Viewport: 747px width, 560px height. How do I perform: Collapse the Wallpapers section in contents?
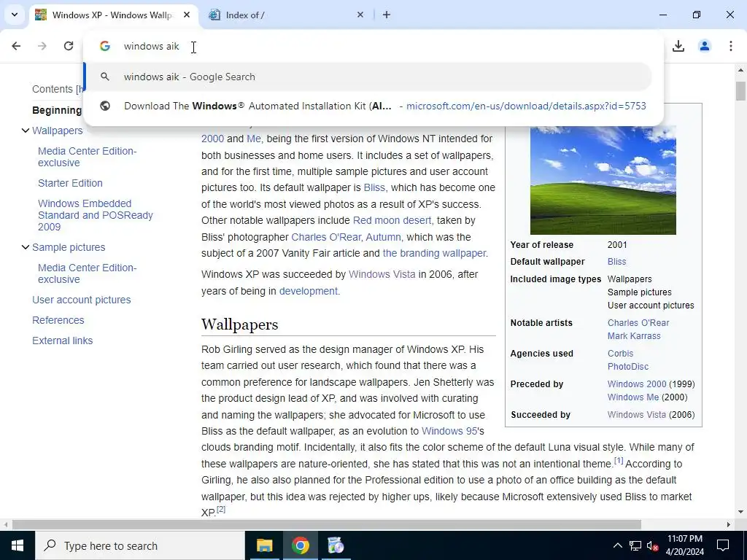click(x=26, y=131)
